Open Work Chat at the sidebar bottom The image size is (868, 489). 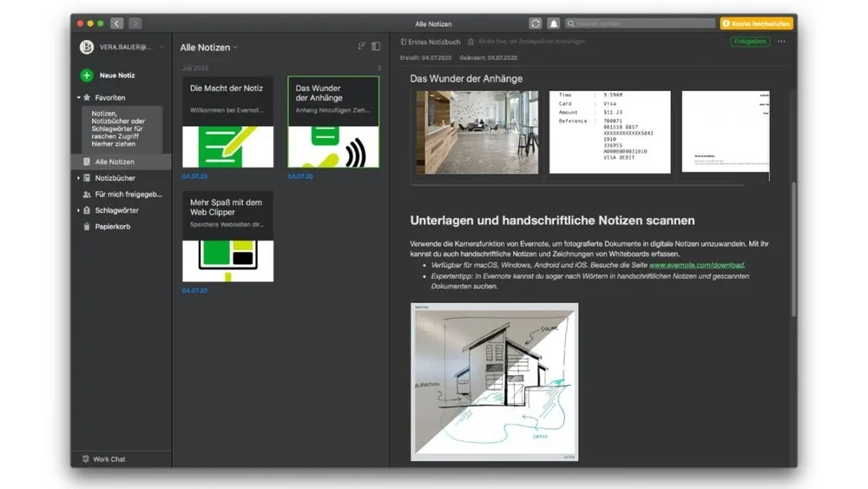coord(108,459)
